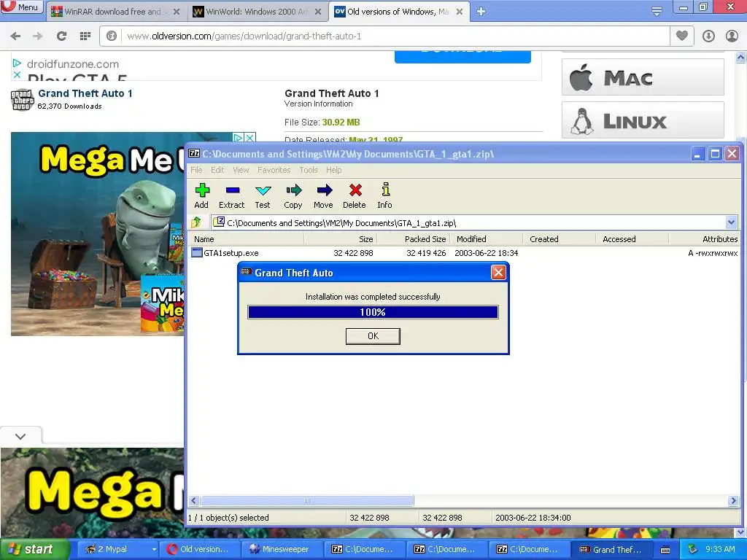Click the 100% installation progress bar
Viewport: 747px width, 560px height.
[373, 312]
